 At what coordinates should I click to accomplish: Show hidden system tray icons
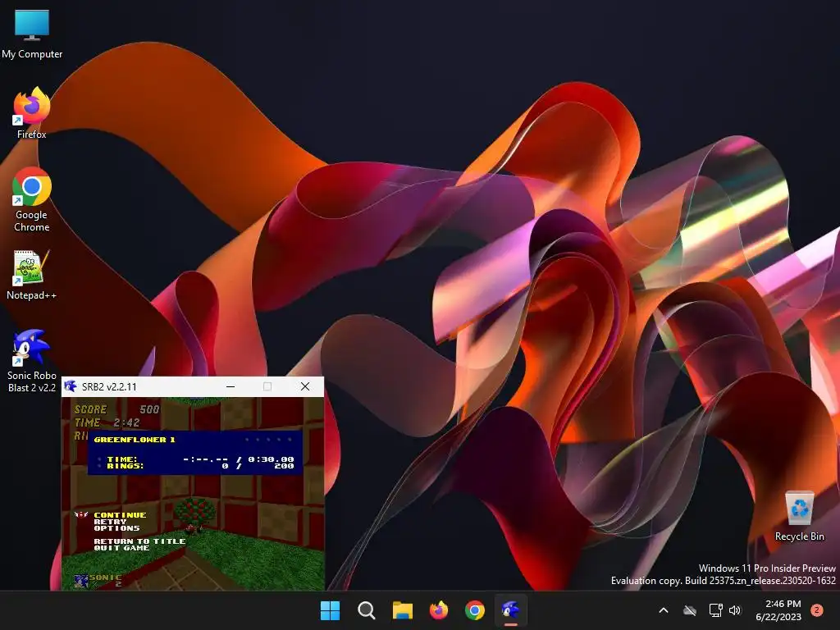[663, 610]
